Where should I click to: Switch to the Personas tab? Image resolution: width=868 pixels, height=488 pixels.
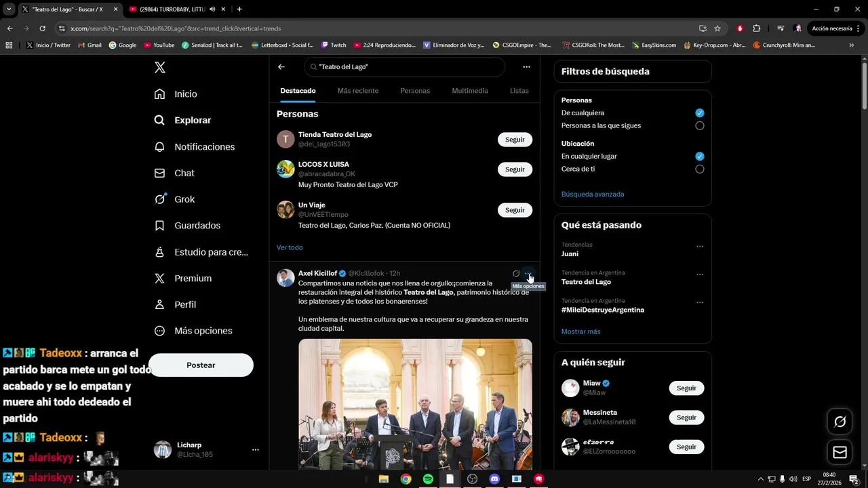point(415,91)
